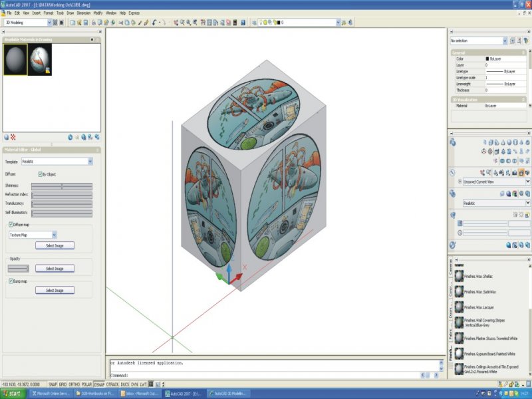532x399 pixels.
Task: Click Select Image under Bump map
Action: click(55, 290)
